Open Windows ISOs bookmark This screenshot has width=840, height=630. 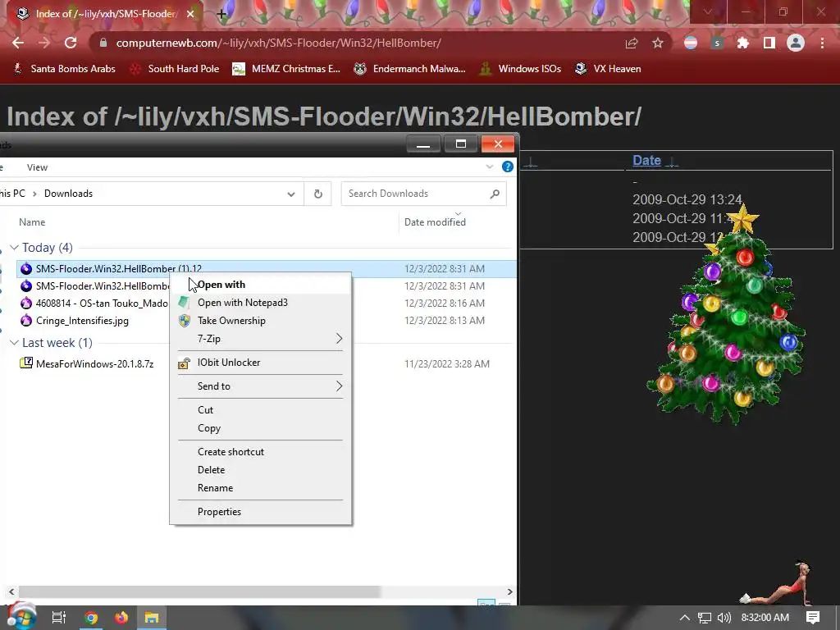coord(520,69)
